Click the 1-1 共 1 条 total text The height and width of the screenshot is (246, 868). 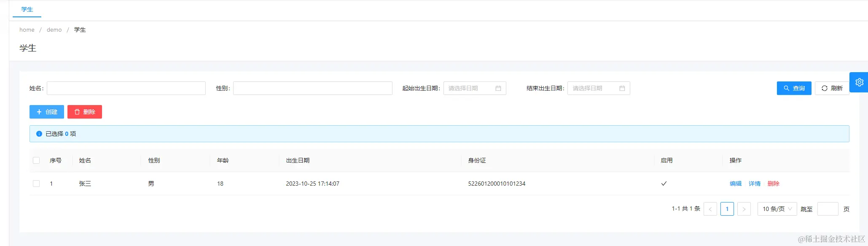686,208
